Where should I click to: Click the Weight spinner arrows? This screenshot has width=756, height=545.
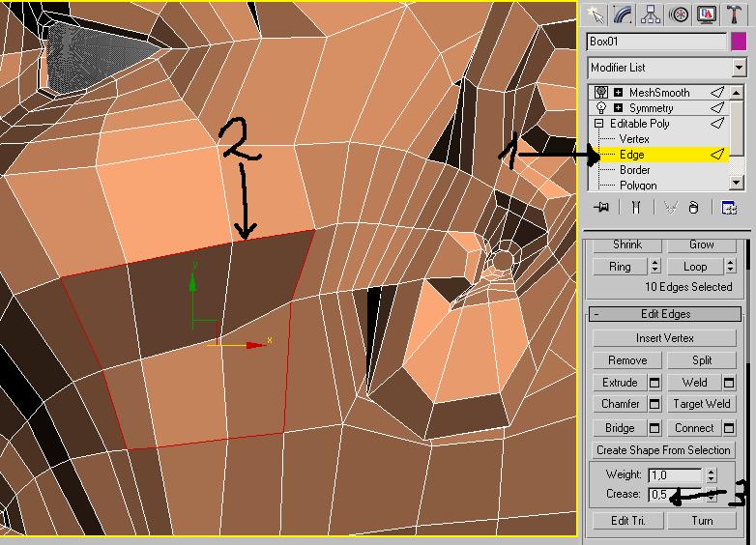[712, 475]
